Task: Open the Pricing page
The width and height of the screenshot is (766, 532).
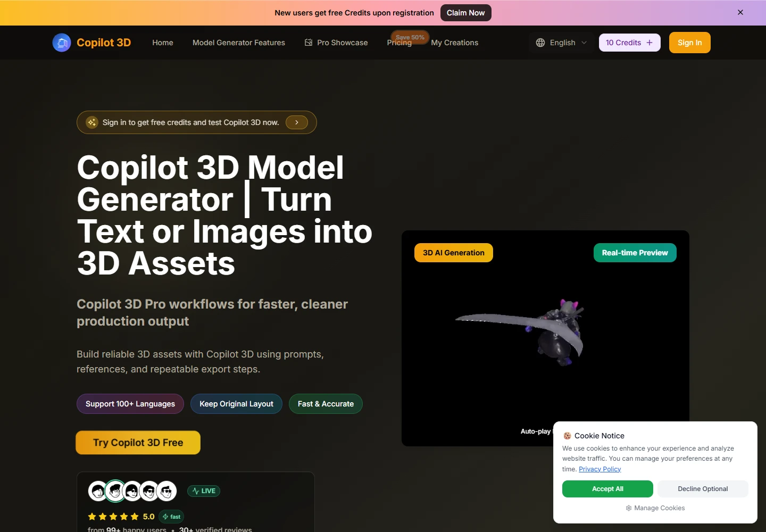Action: tap(399, 44)
